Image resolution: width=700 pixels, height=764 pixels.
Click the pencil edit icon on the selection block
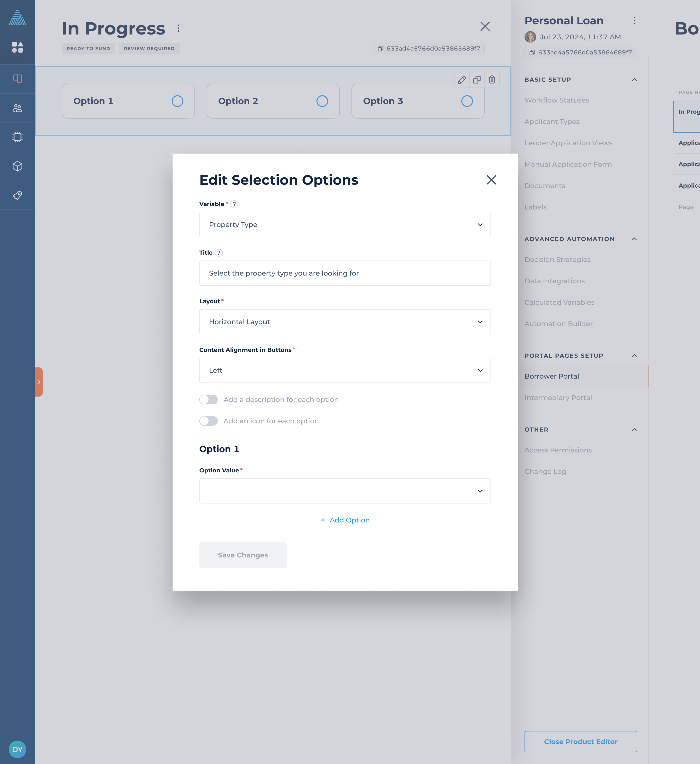[462, 80]
